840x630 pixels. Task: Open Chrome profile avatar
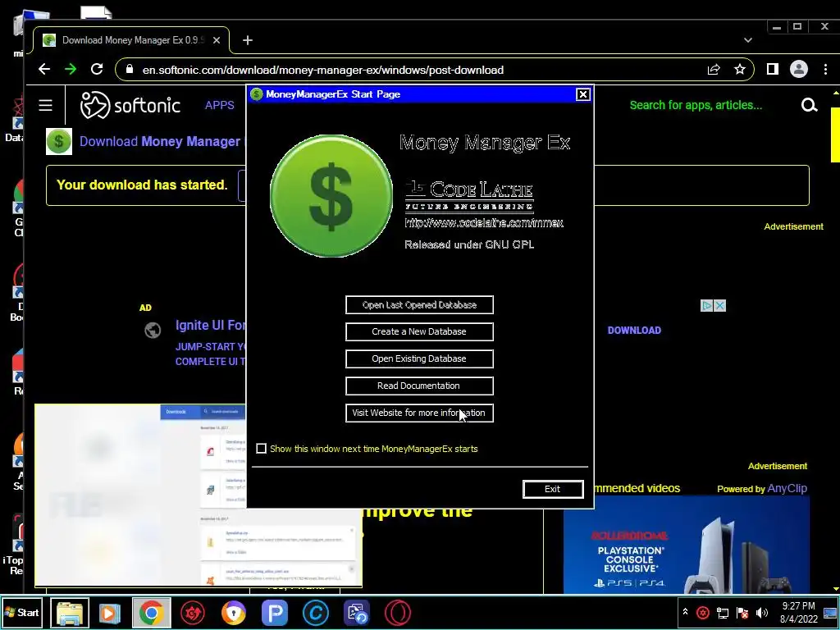[799, 69]
